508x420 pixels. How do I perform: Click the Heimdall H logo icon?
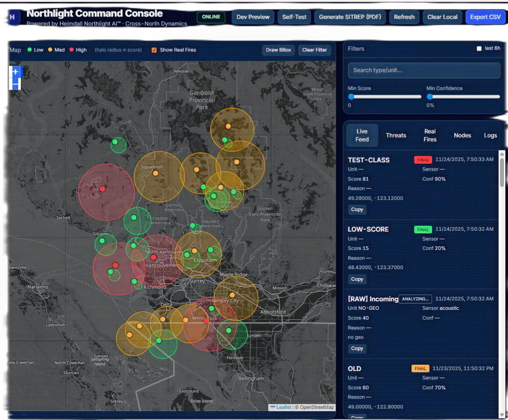[x=12, y=17]
